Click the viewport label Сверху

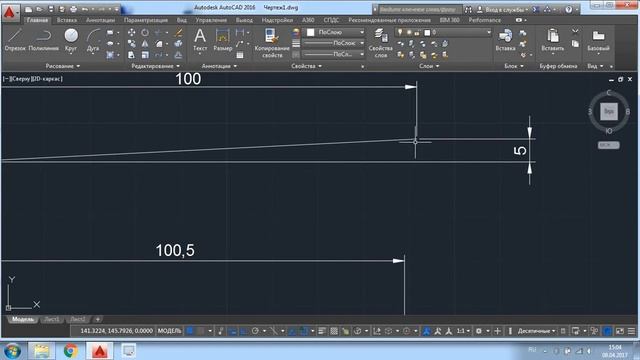coord(21,79)
